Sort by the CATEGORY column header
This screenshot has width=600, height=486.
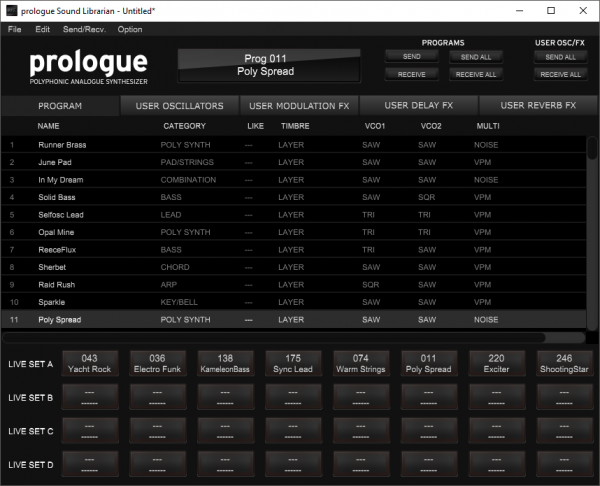184,126
